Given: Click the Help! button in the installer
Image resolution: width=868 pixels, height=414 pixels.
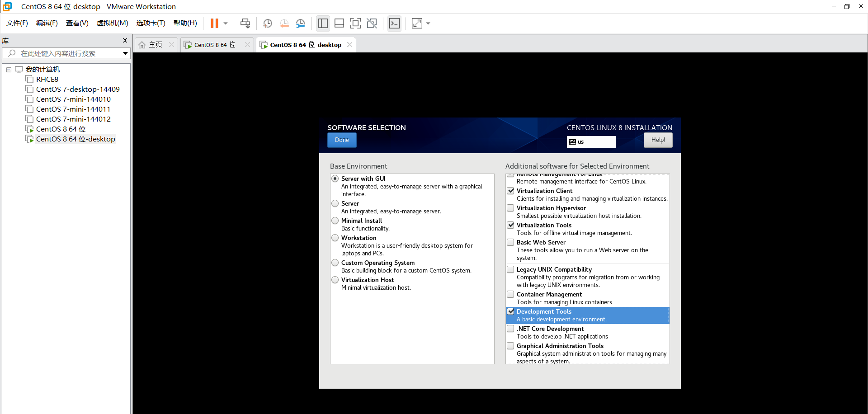Looking at the screenshot, I should 658,140.
